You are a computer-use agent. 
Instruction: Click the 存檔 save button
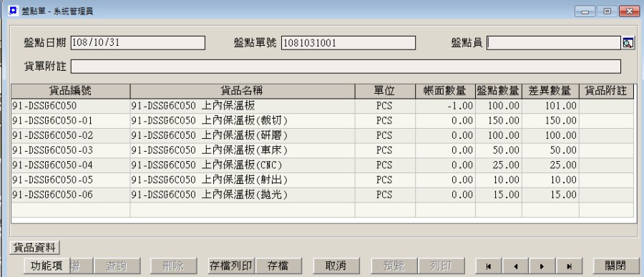(278, 266)
